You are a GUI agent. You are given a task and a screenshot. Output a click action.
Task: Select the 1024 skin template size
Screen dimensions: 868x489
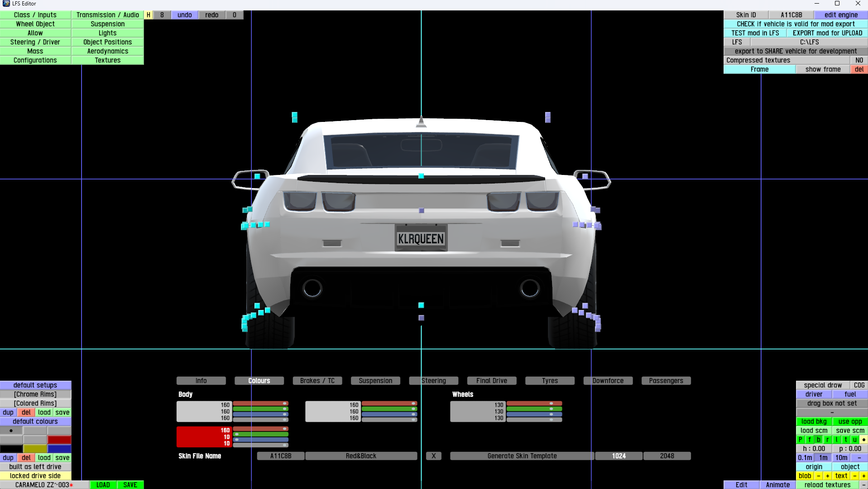pyautogui.click(x=619, y=456)
